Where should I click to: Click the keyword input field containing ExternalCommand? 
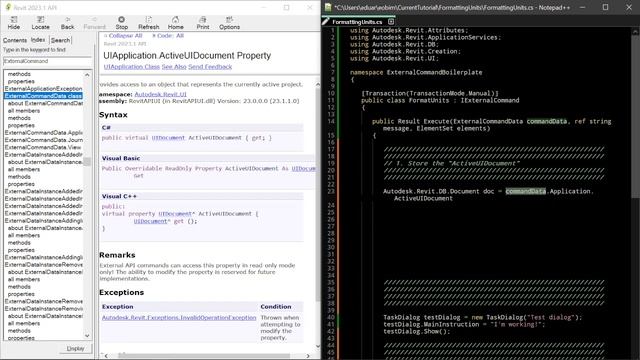click(47, 61)
